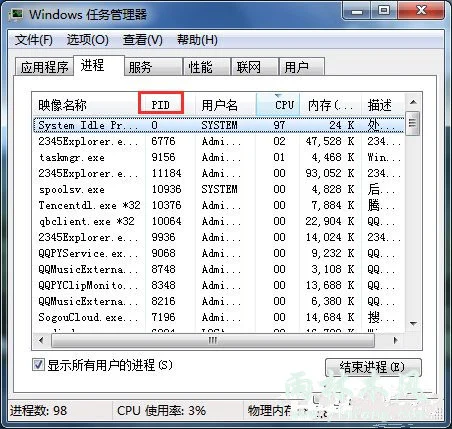Select the taskmgr.exe process row
This screenshot has width=452, height=429.
coord(218,157)
